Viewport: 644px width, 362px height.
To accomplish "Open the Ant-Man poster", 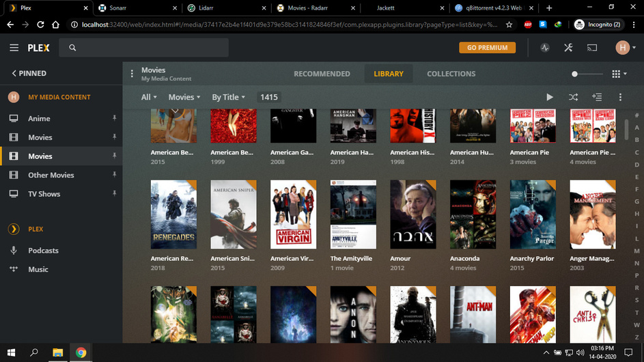I will click(473, 315).
